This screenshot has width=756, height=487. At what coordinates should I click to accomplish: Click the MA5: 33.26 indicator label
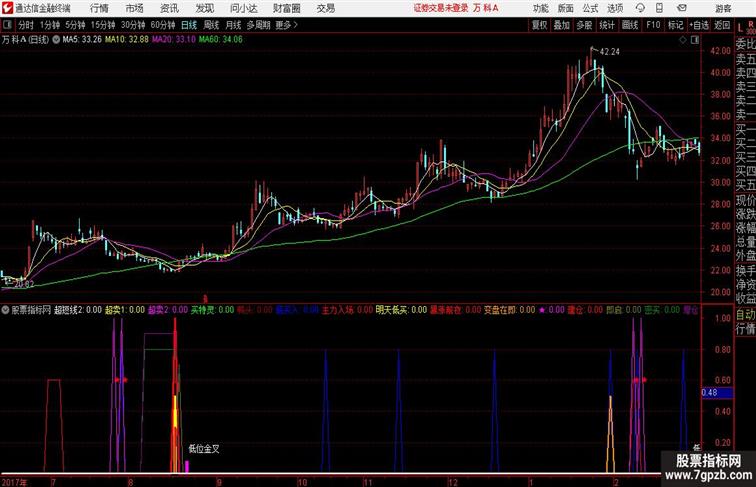[82, 40]
